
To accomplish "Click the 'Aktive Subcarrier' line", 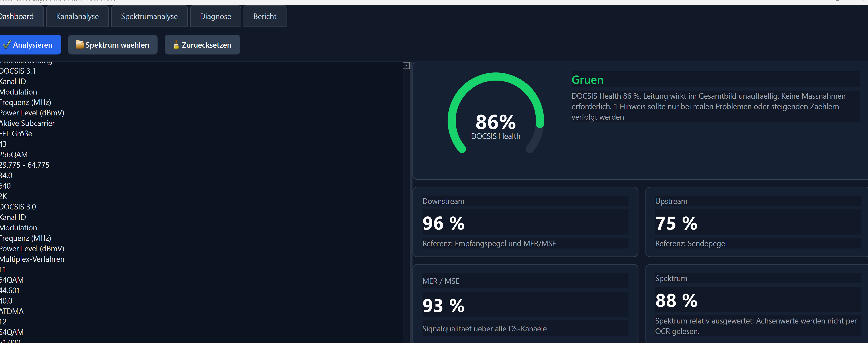I will [27, 123].
